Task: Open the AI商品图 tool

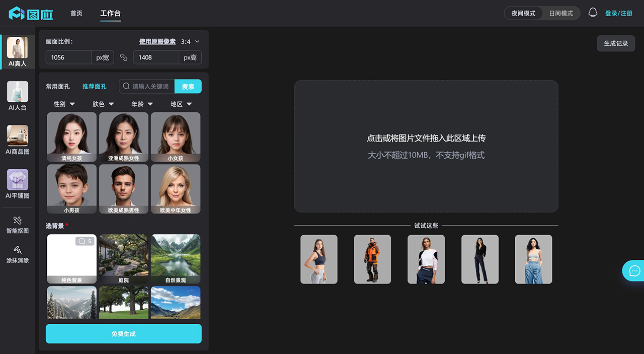Action: (x=18, y=139)
